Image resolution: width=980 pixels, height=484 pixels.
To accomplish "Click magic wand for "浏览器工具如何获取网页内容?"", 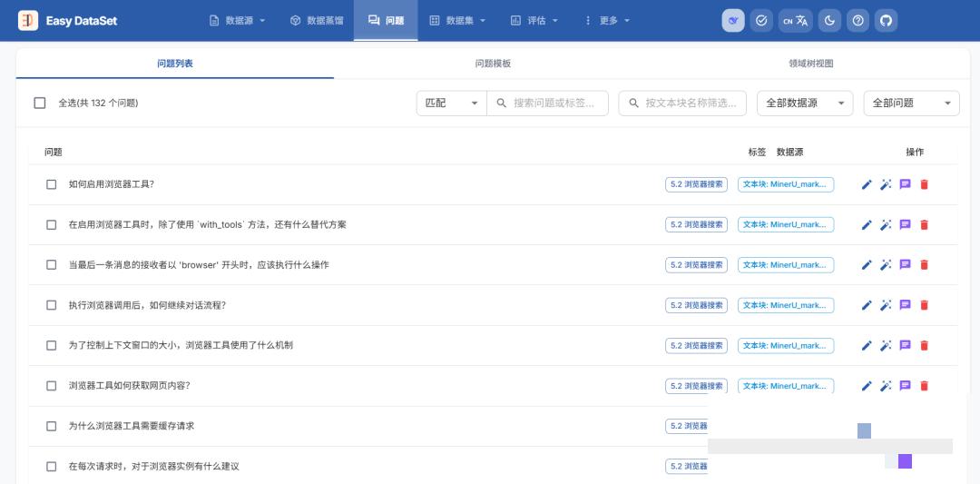I will tap(886, 386).
